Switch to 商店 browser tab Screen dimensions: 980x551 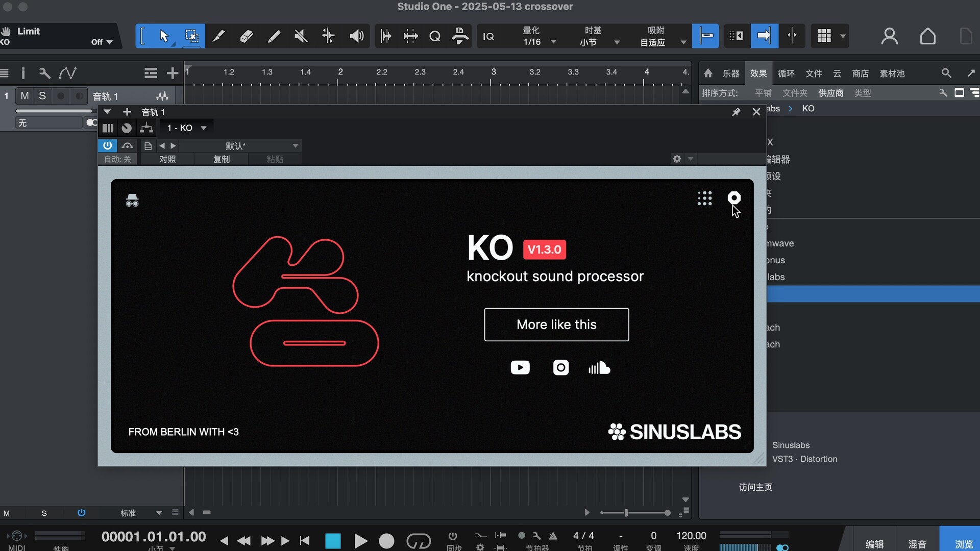coord(861,73)
